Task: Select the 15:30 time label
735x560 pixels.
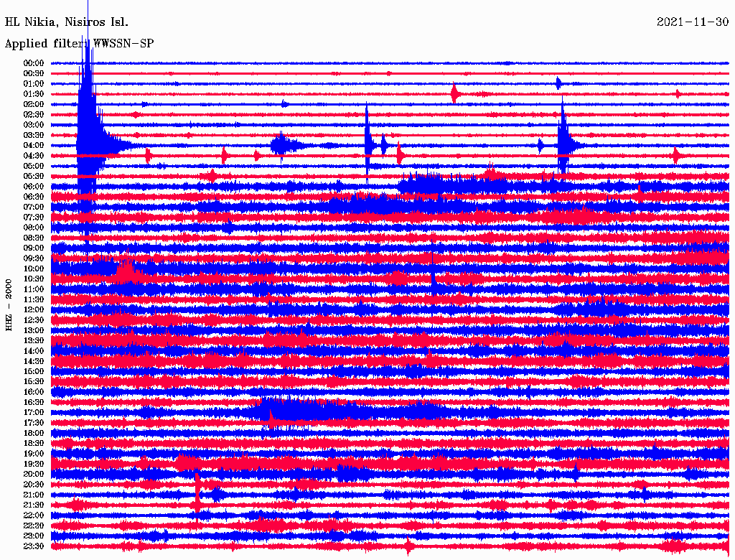Action: click(34, 382)
